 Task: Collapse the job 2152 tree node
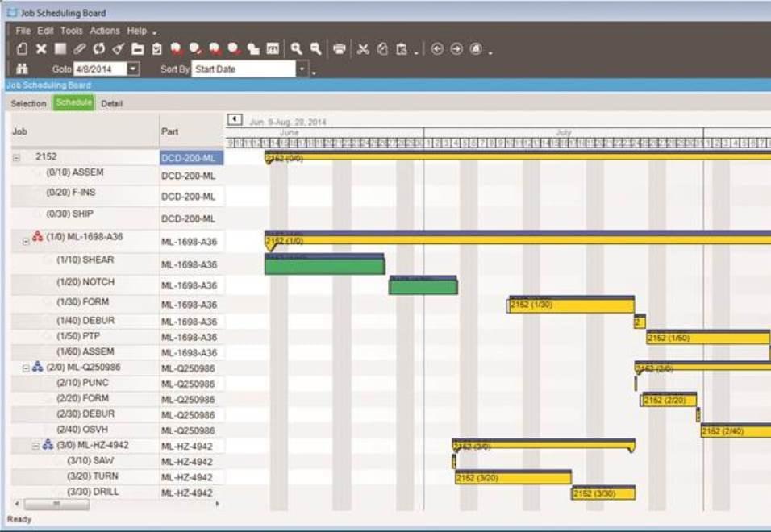click(x=16, y=158)
